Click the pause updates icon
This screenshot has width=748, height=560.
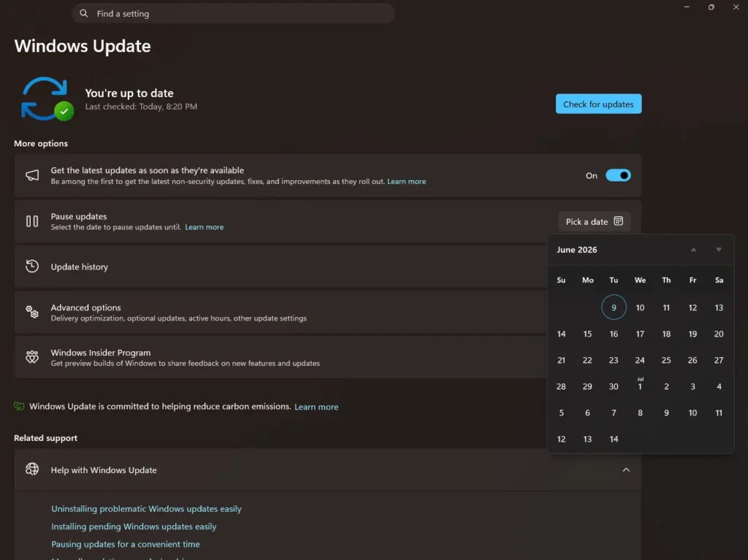click(x=32, y=220)
